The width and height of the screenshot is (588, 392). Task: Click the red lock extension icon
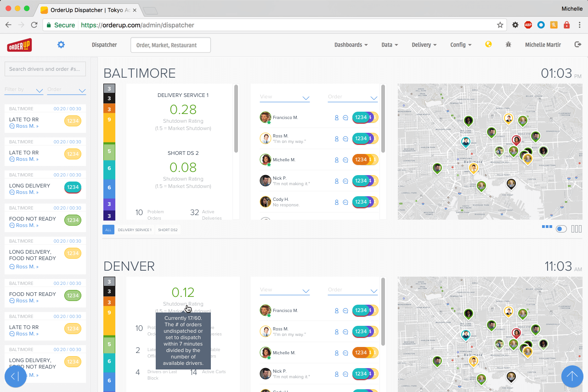566,25
